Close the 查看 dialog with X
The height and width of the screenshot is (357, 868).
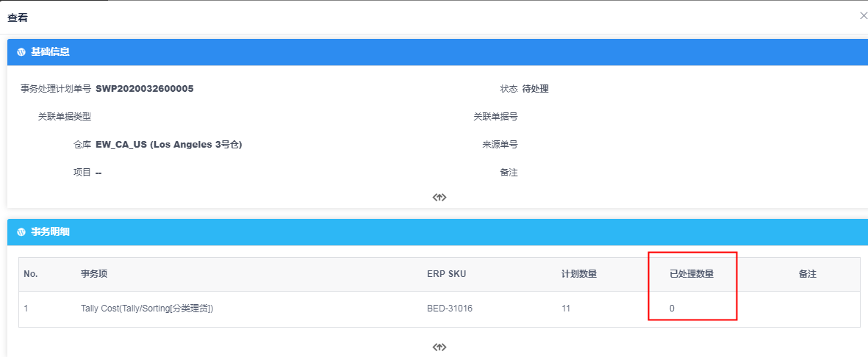(x=863, y=17)
